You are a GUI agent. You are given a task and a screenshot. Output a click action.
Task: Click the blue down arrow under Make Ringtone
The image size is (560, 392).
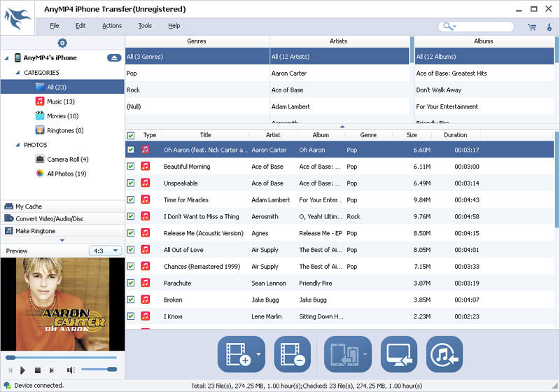click(62, 240)
